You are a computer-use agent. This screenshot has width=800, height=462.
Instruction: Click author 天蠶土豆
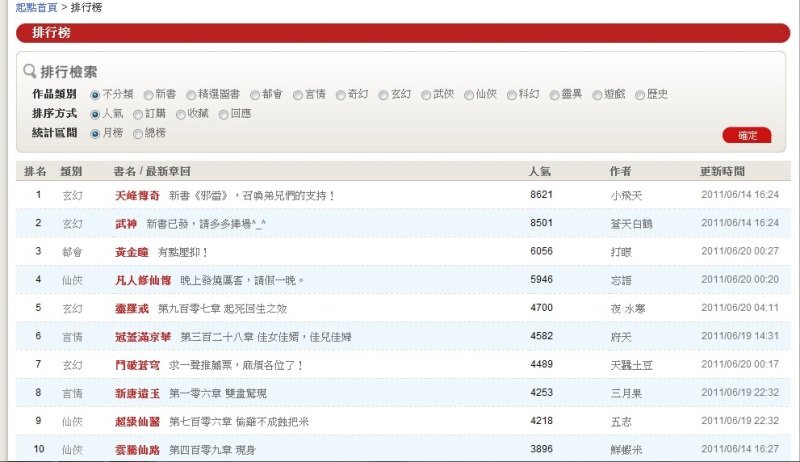click(x=632, y=365)
